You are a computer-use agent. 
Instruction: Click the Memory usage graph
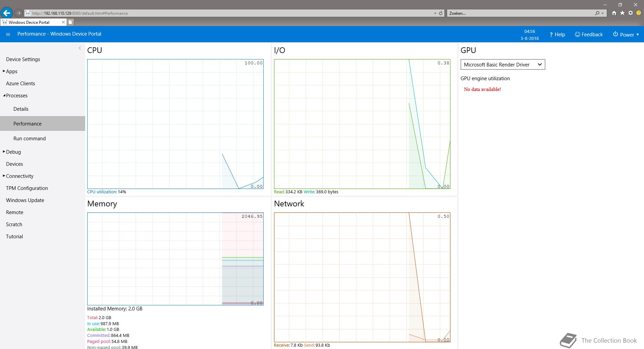pyautogui.click(x=175, y=259)
